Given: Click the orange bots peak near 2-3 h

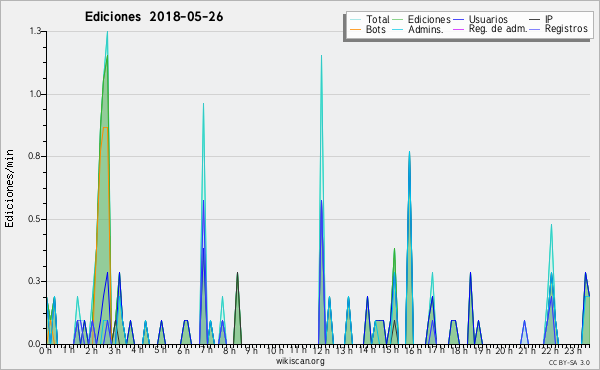Looking at the screenshot, I should click(x=105, y=127).
